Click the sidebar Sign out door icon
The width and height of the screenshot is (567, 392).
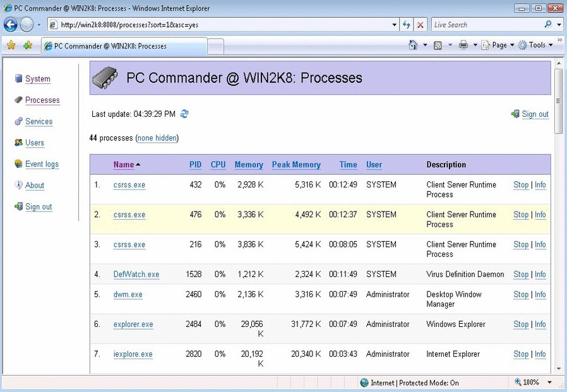18,206
